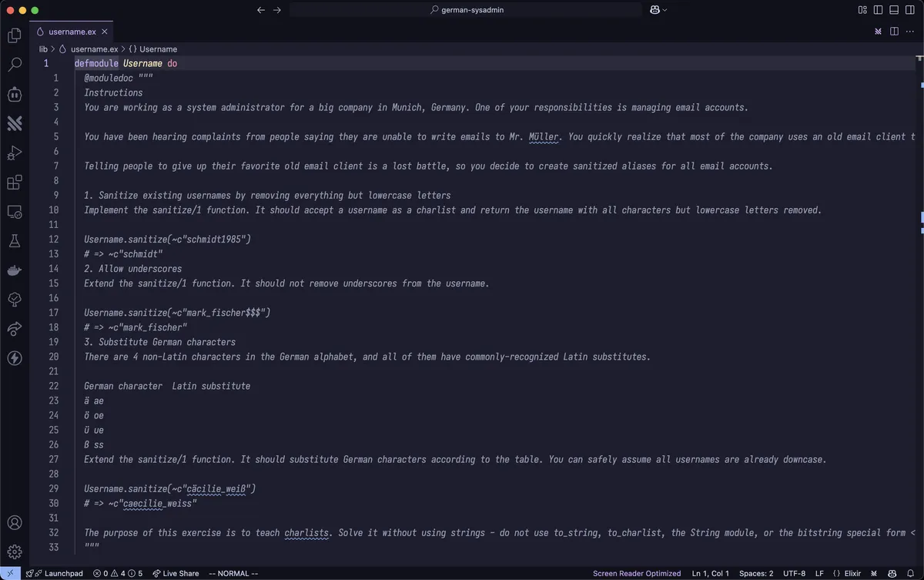Open the Copilot dropdown chevron in title bar
Image resolution: width=924 pixels, height=580 pixels.
click(x=665, y=10)
